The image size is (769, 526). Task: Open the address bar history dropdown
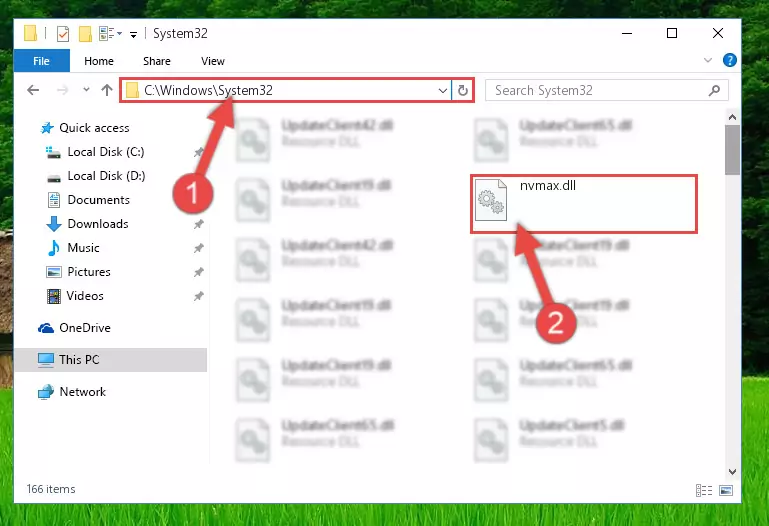[442, 90]
